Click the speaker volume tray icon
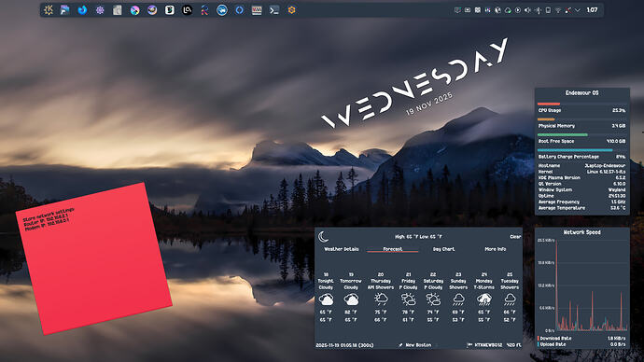This screenshot has width=644, height=362. [x=528, y=10]
